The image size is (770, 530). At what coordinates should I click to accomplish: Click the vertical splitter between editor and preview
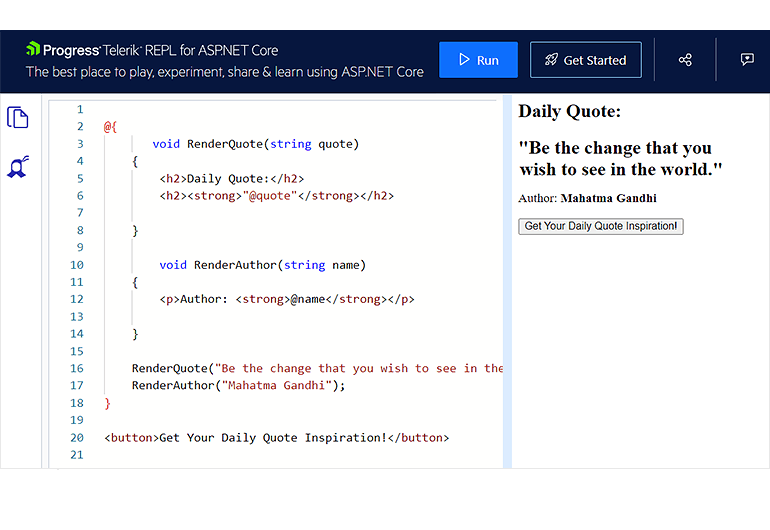pos(507,281)
